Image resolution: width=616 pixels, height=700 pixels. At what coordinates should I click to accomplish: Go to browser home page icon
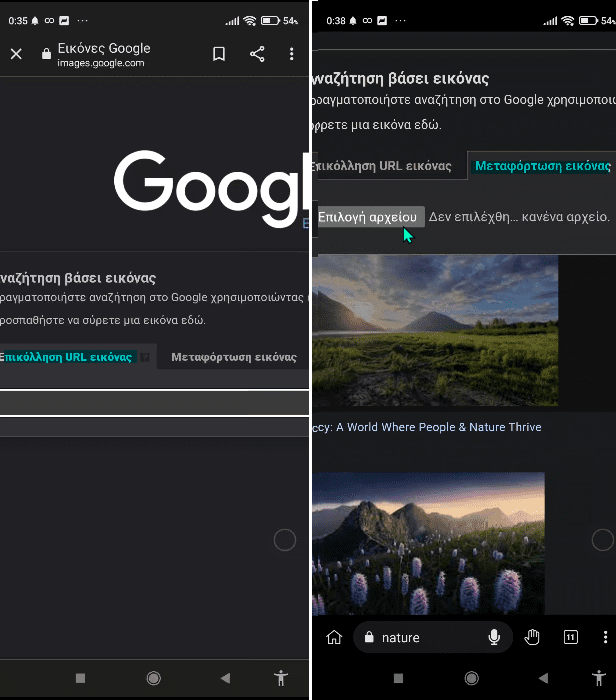pyautogui.click(x=334, y=637)
